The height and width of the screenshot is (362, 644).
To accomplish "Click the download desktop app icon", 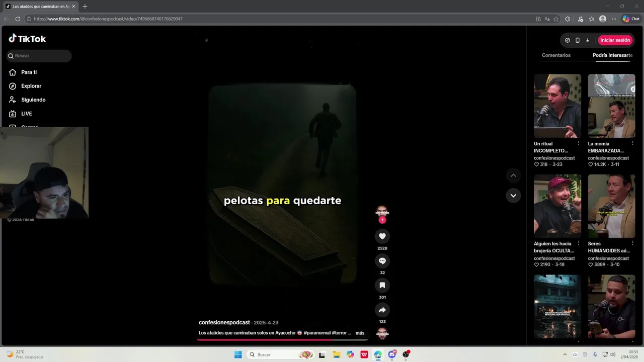I will (587, 40).
